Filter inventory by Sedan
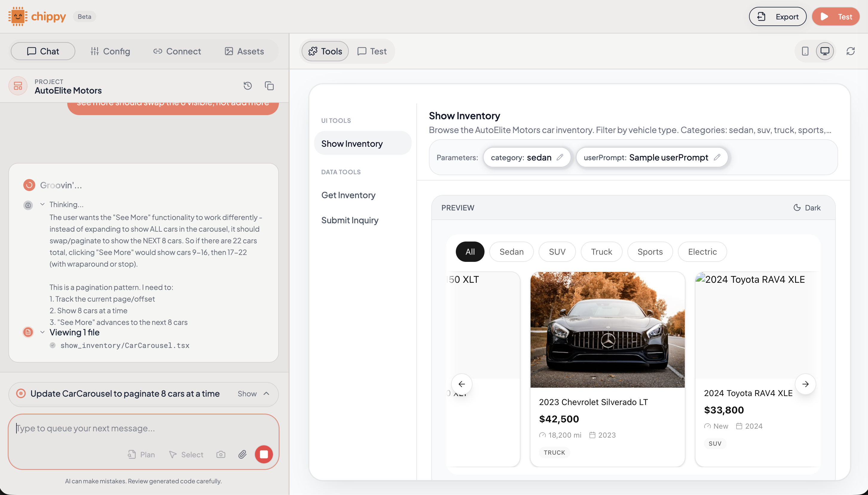The width and height of the screenshot is (868, 495). click(x=511, y=252)
